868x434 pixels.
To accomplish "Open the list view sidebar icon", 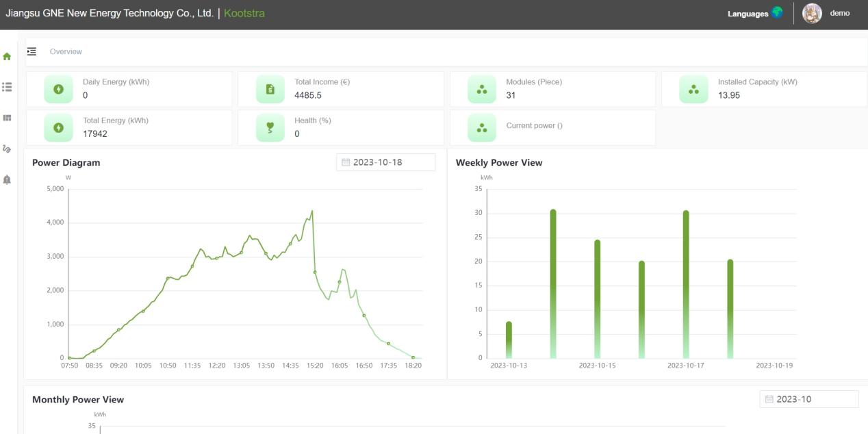I will click(x=8, y=87).
